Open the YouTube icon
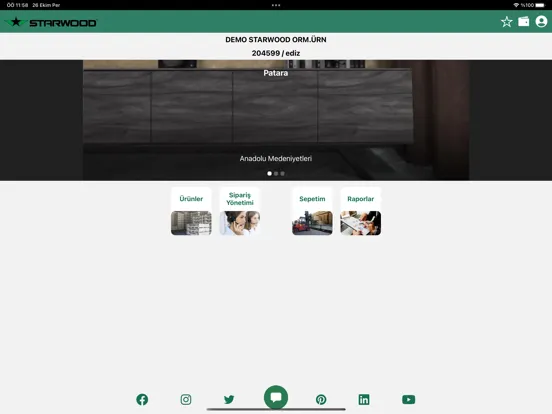This screenshot has width=552, height=414. 408,399
